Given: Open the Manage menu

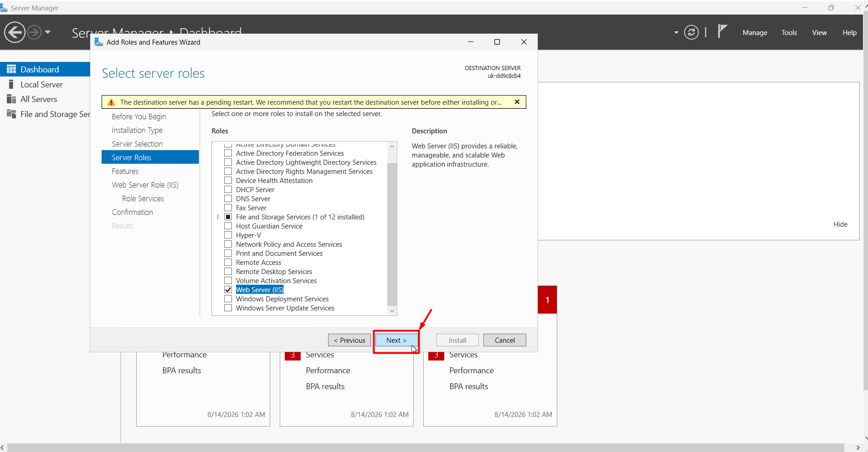Looking at the screenshot, I should [755, 33].
